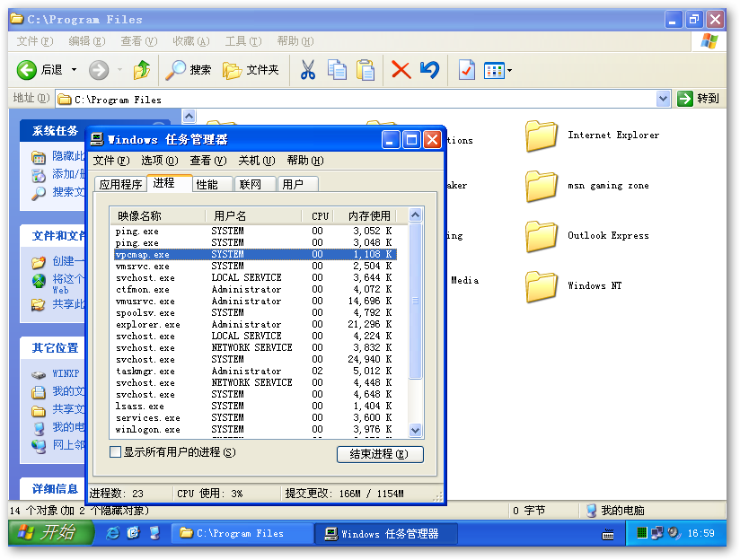Screen dimensions: 740x560
Task: Open Explorer Tools (工具) menu
Action: [x=243, y=41]
